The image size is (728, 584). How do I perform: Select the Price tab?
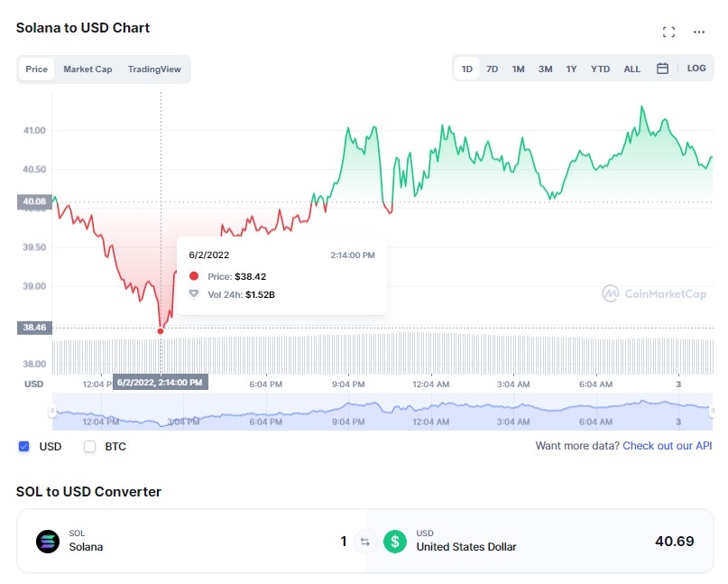click(37, 70)
